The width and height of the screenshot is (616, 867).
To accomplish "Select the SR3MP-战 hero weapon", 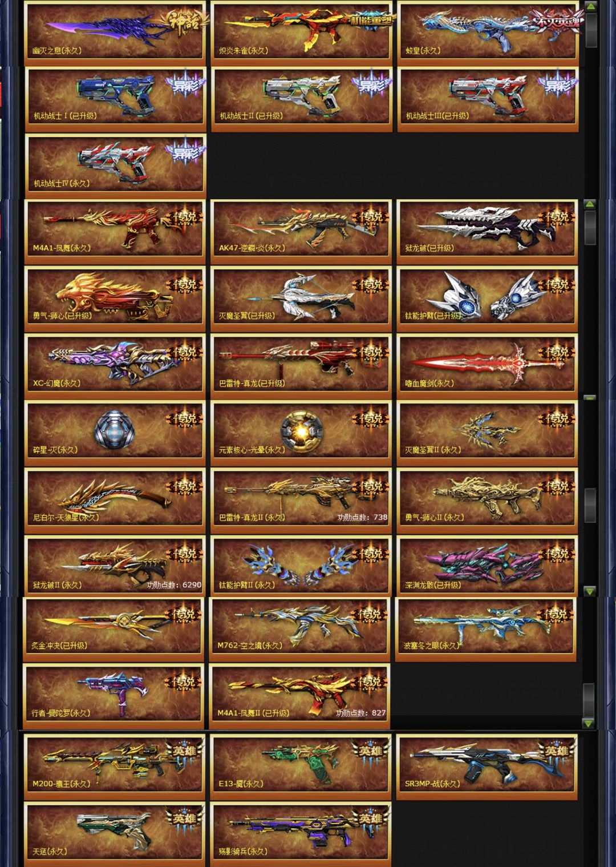I will (x=488, y=767).
